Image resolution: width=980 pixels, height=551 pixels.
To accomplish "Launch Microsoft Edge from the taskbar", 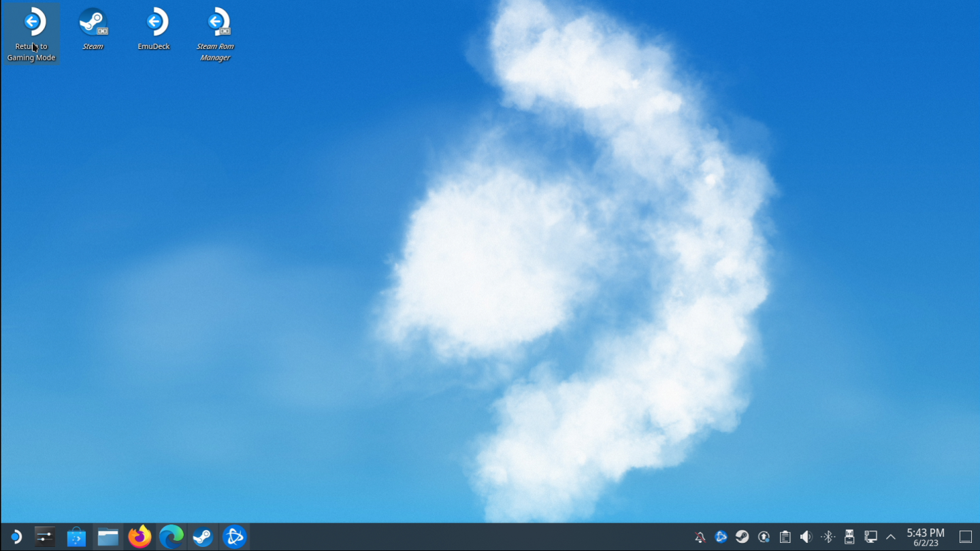I will [171, 537].
